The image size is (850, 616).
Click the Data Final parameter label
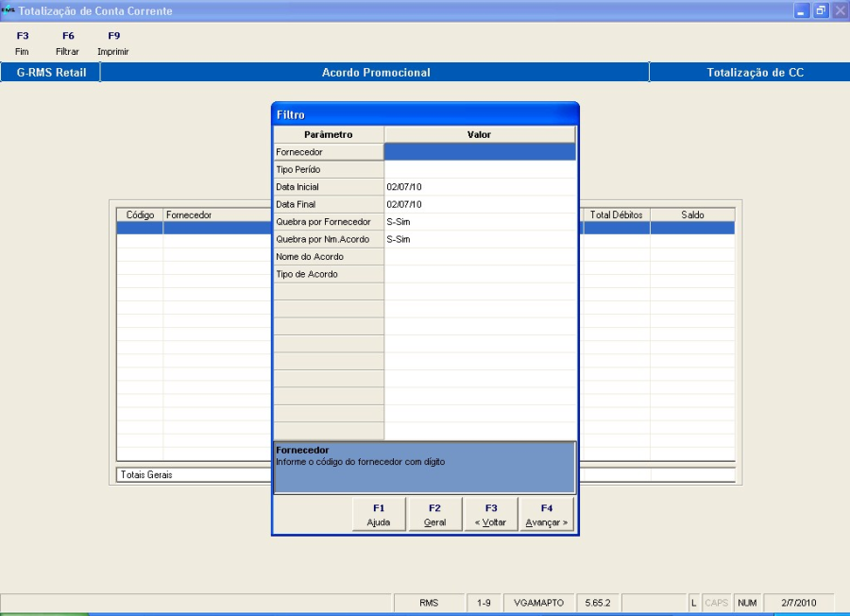tap(329, 204)
